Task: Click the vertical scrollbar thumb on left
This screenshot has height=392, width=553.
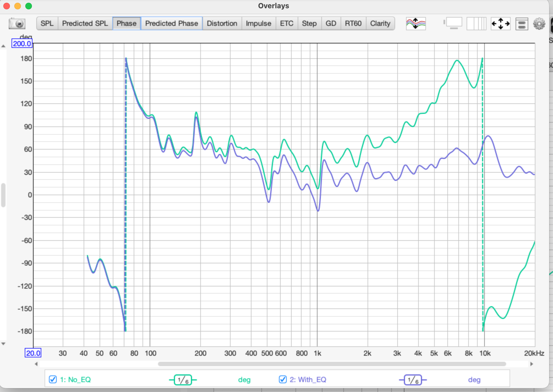Action: click(x=3, y=195)
